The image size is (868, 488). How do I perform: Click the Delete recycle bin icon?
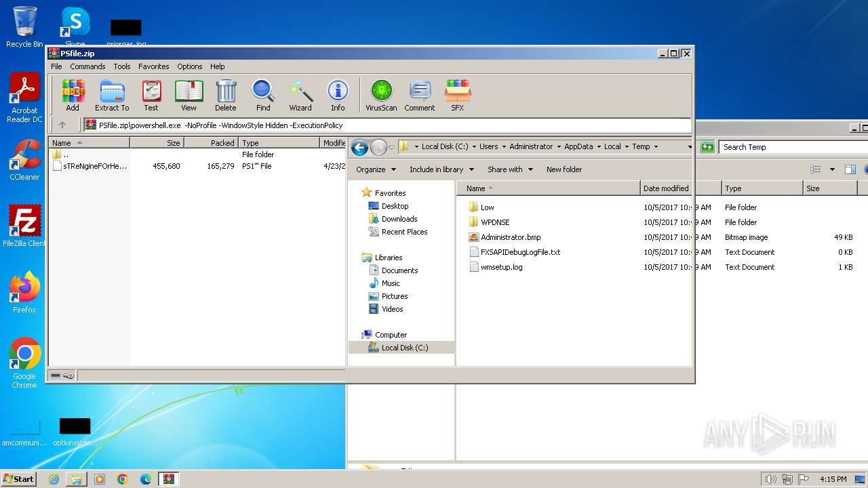226,95
